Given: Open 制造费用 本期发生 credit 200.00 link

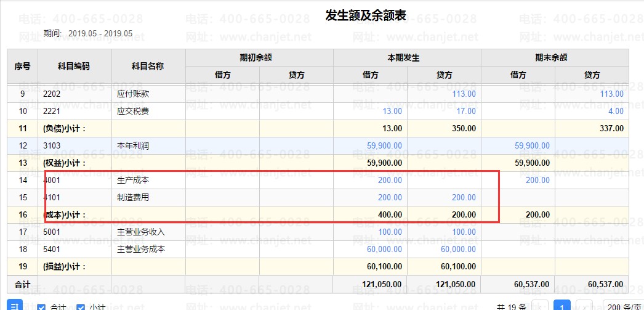Looking at the screenshot, I should [x=464, y=197].
